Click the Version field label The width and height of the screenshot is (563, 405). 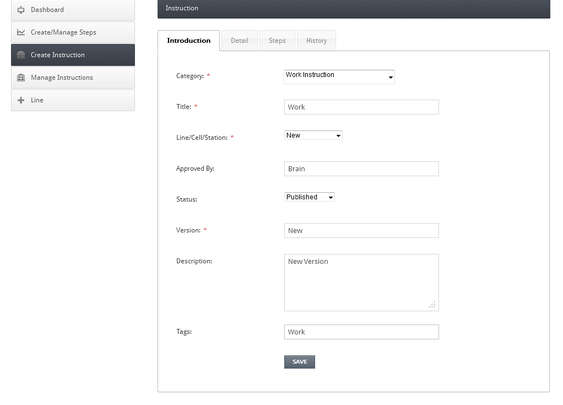188,230
